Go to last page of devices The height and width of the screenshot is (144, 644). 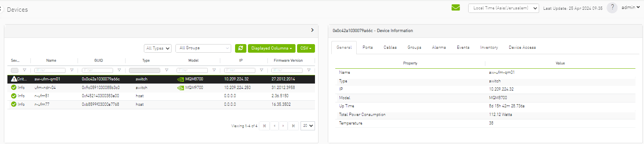tap(294, 126)
